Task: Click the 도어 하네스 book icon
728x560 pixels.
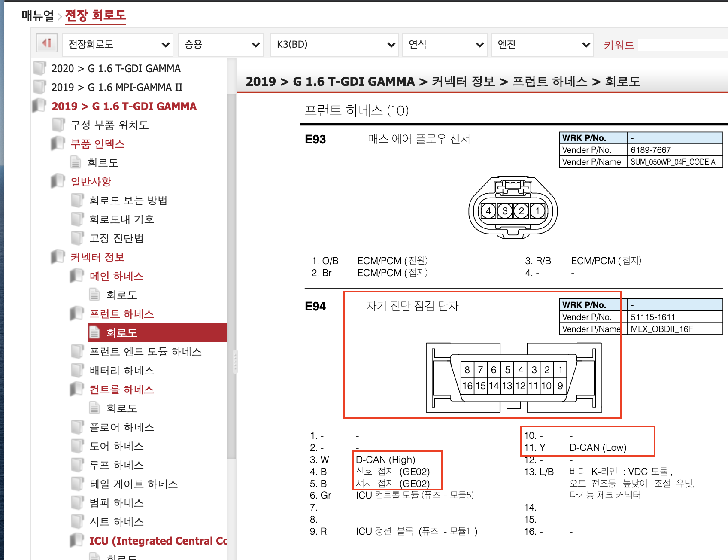Action: tap(77, 446)
